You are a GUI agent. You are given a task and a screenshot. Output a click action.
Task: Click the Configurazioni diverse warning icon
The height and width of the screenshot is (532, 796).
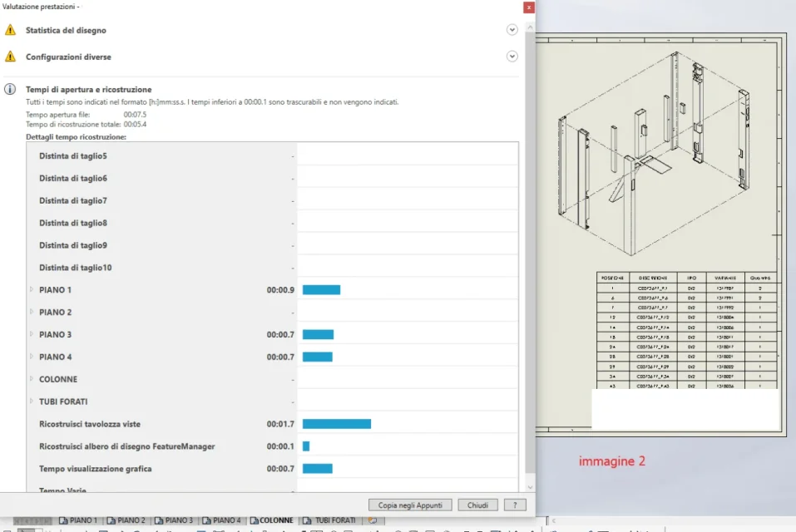pyautogui.click(x=10, y=57)
